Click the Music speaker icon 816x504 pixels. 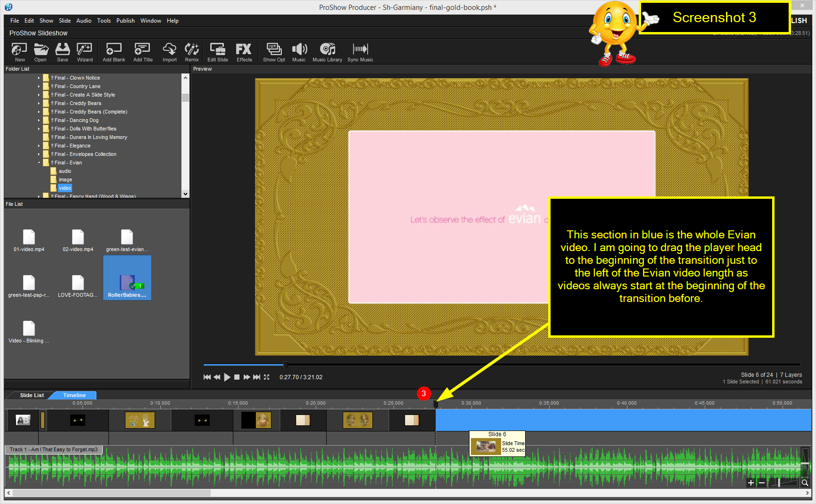click(x=299, y=52)
